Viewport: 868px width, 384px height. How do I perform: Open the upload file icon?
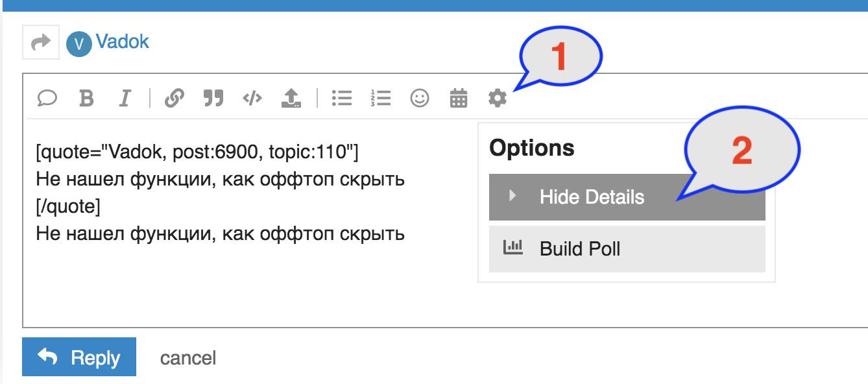point(291,98)
